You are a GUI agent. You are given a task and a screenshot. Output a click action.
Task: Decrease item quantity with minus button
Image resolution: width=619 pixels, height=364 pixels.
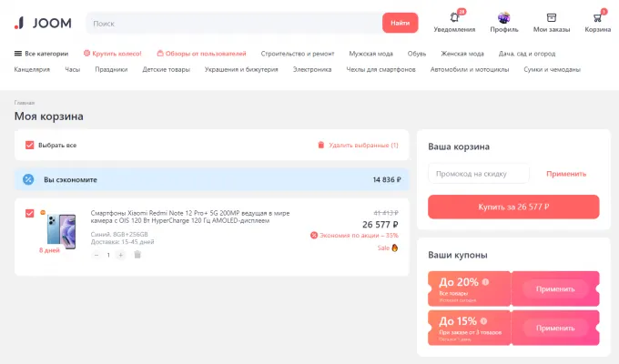[x=97, y=255]
